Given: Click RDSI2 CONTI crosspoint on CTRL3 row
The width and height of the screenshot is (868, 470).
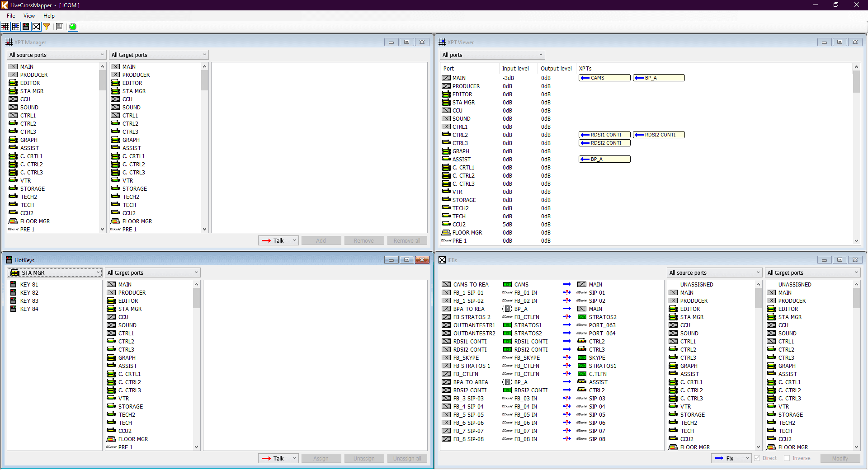Looking at the screenshot, I should (x=604, y=143).
